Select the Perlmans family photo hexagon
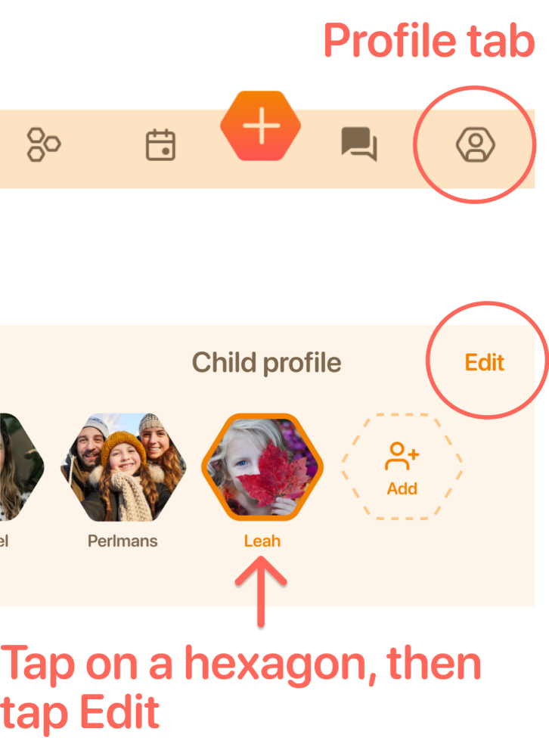The width and height of the screenshot is (549, 756). click(x=123, y=466)
